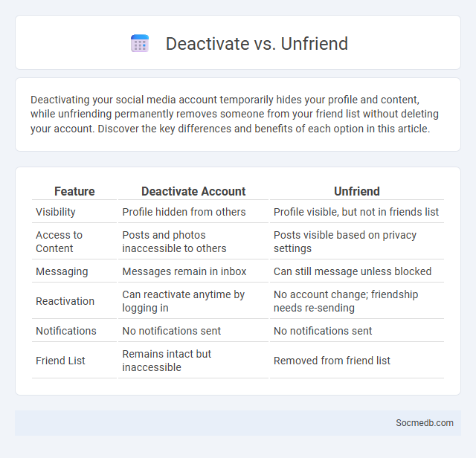The image size is (476, 458).
Task: Open the Socmedb.com footer link
Action: point(425,423)
